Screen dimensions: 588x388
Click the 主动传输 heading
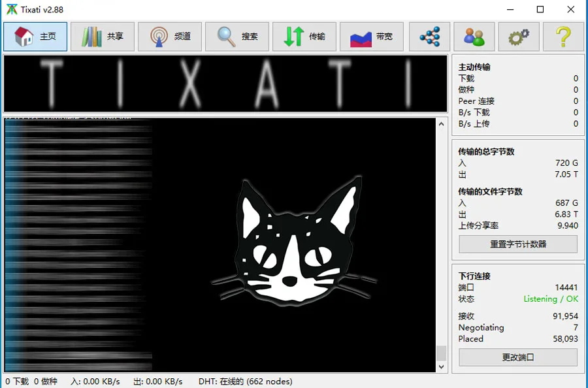[x=474, y=67]
